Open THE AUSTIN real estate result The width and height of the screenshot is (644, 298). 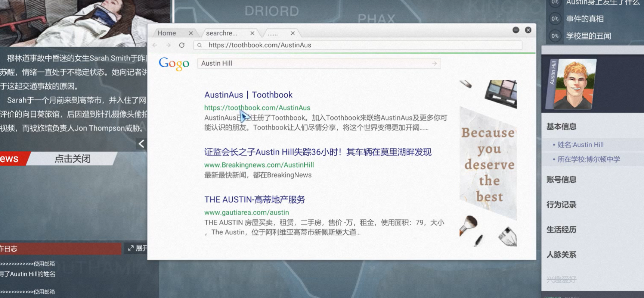[255, 200]
